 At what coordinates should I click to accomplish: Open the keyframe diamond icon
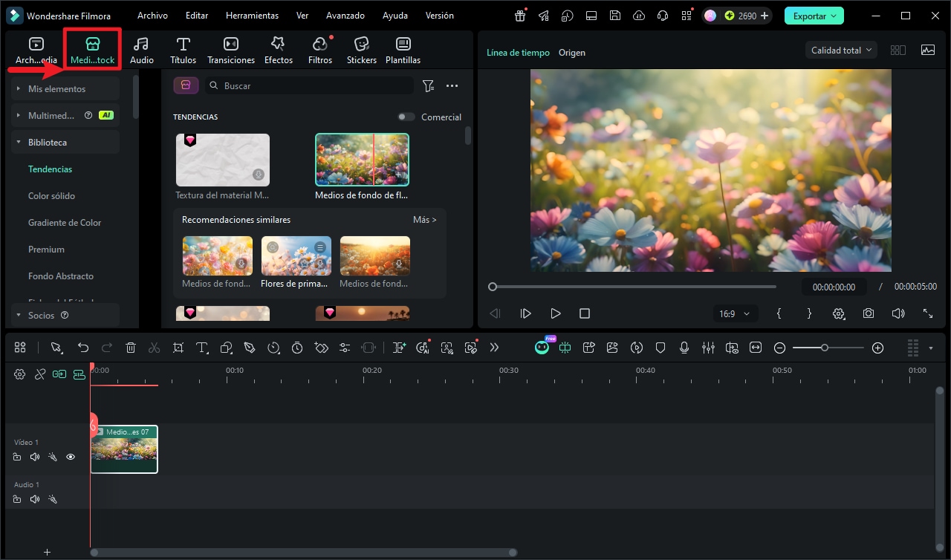321,348
